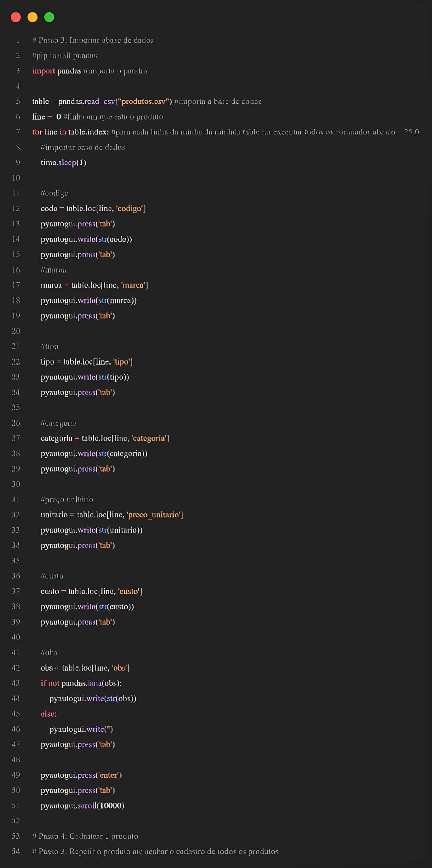Click the 'codigo' string on line 12
This screenshot has width=432, height=868.
(129, 209)
